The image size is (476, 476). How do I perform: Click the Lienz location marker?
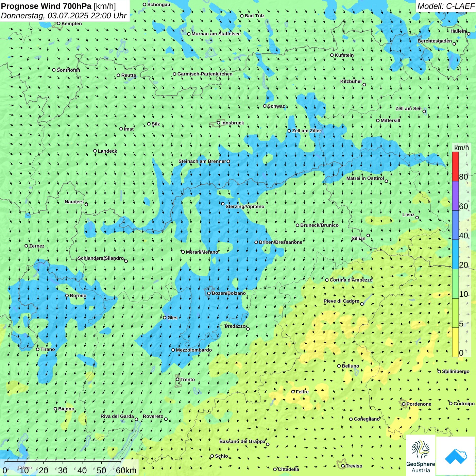417,218
